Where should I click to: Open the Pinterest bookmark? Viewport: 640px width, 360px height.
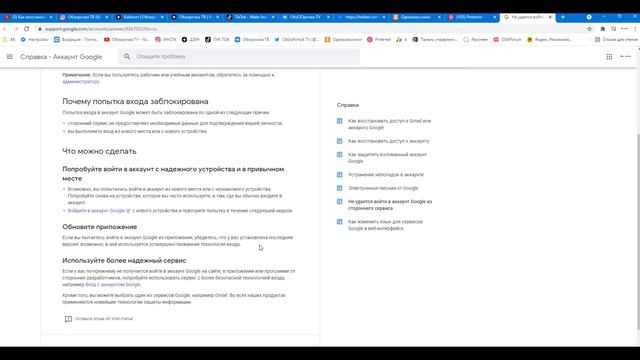point(379,40)
